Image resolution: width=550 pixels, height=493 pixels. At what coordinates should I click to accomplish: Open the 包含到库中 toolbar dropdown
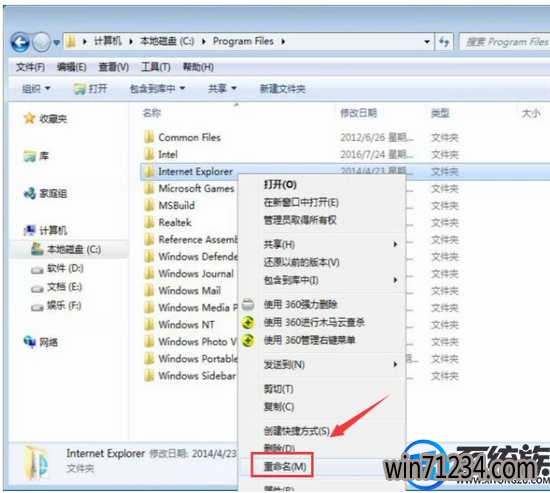pyautogui.click(x=157, y=89)
